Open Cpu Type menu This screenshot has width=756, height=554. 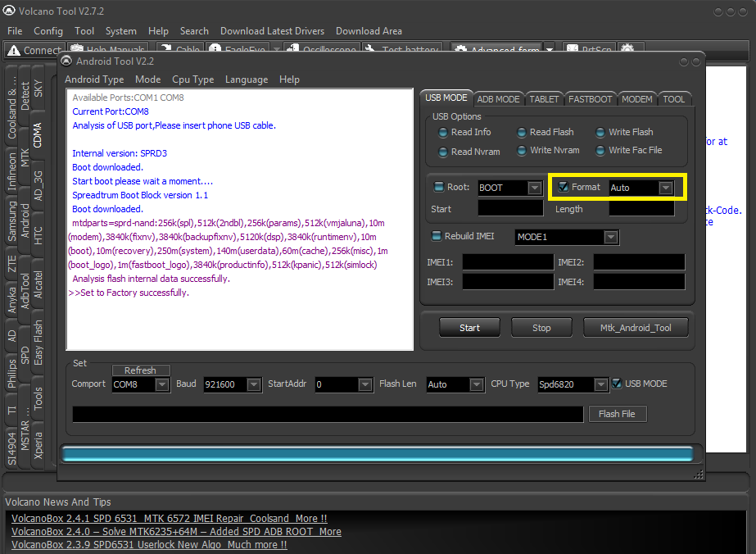[x=192, y=79]
